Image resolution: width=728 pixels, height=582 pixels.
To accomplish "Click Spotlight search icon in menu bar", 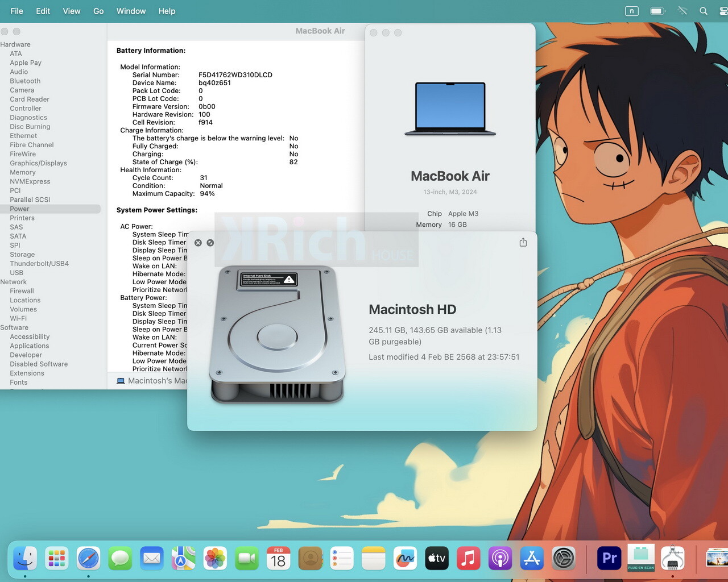I will (x=704, y=11).
